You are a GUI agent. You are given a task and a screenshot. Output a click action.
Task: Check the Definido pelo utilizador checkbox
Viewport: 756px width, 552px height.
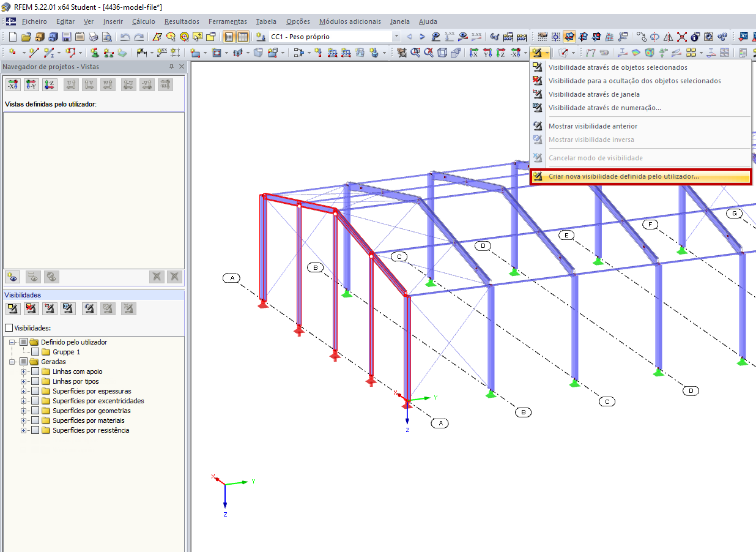[24, 342]
